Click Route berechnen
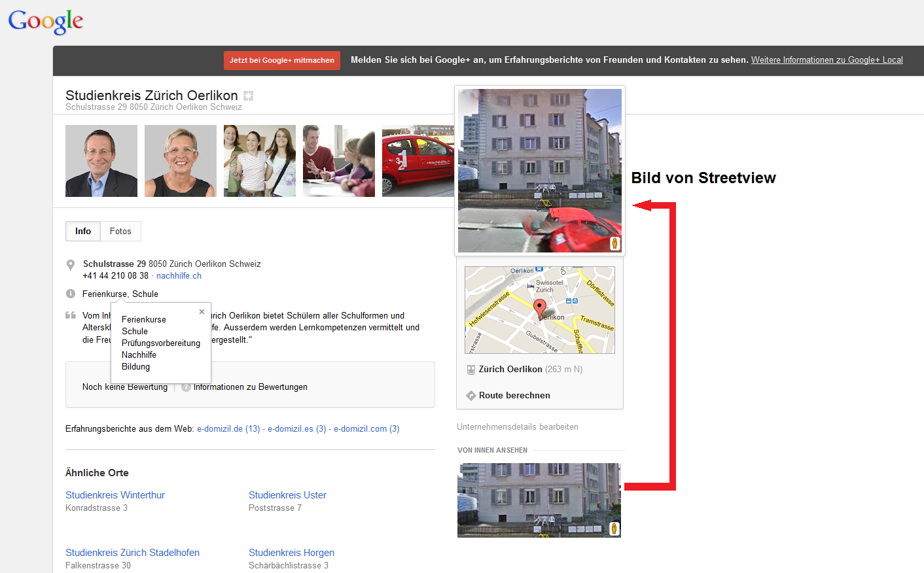Screen dimensions: 924x573 tap(514, 396)
